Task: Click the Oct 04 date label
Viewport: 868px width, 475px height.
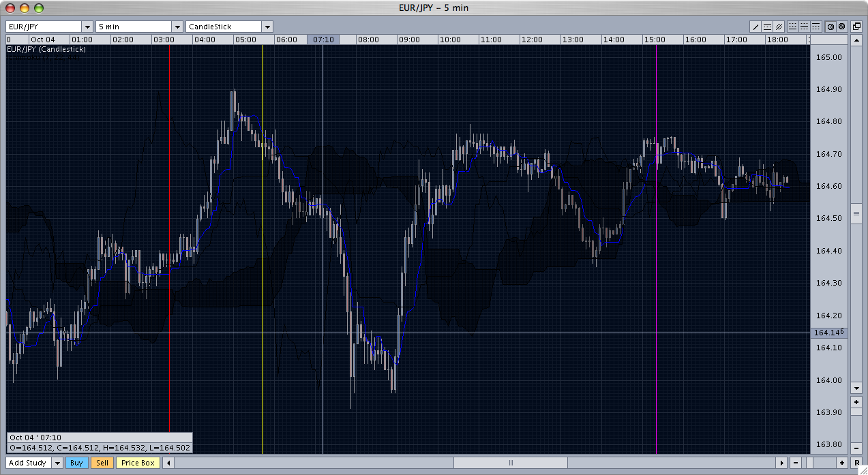Action: [x=42, y=40]
